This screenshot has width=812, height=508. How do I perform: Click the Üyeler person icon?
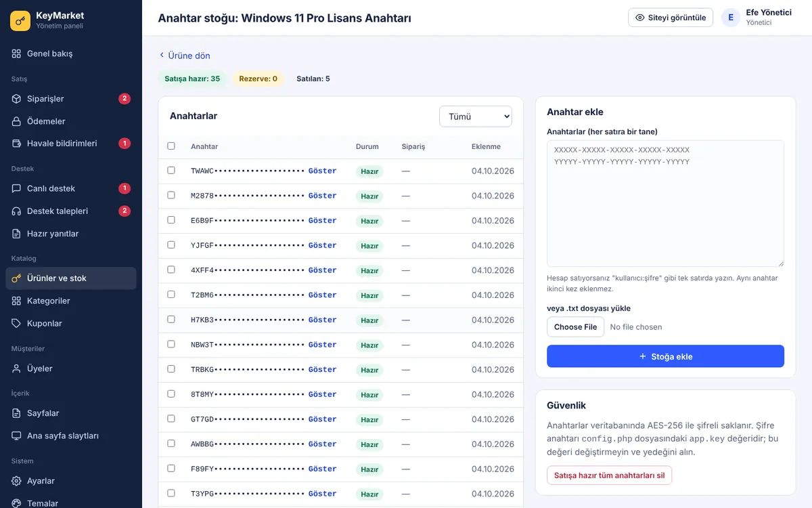[x=17, y=368]
